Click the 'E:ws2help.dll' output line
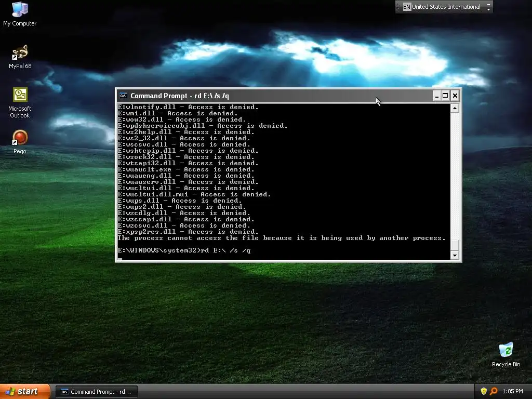The image size is (532, 399). point(186,132)
